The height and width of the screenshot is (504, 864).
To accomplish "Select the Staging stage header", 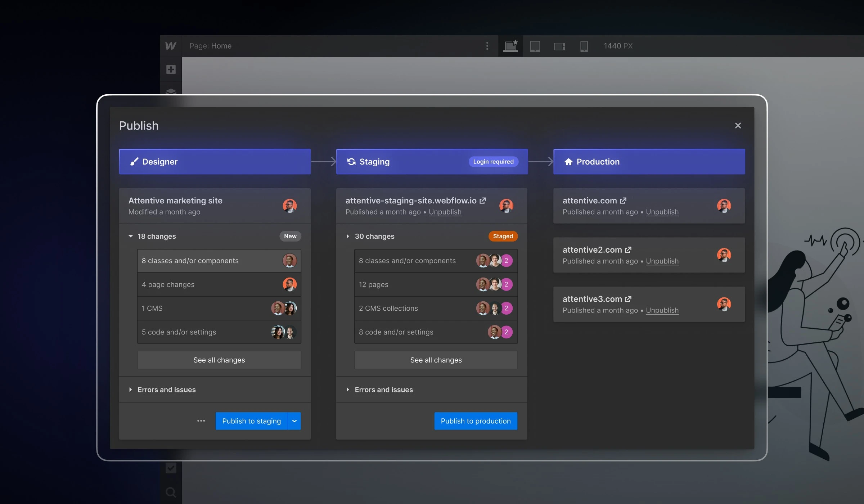I will click(396, 162).
